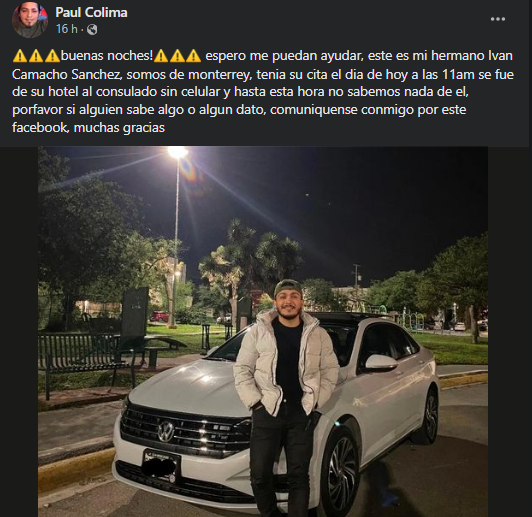Click the blurred license plate in the photo

coord(162,466)
